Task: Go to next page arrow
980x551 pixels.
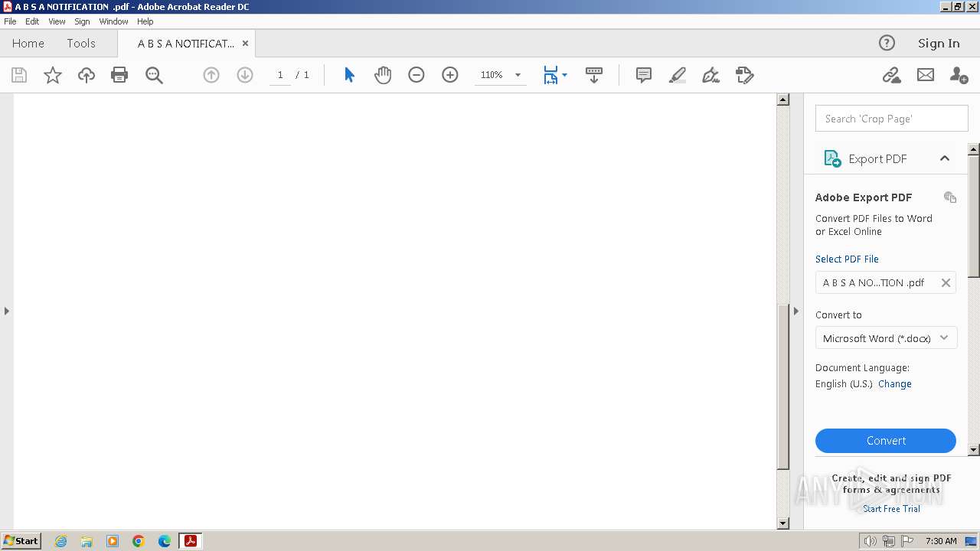Action: [245, 75]
